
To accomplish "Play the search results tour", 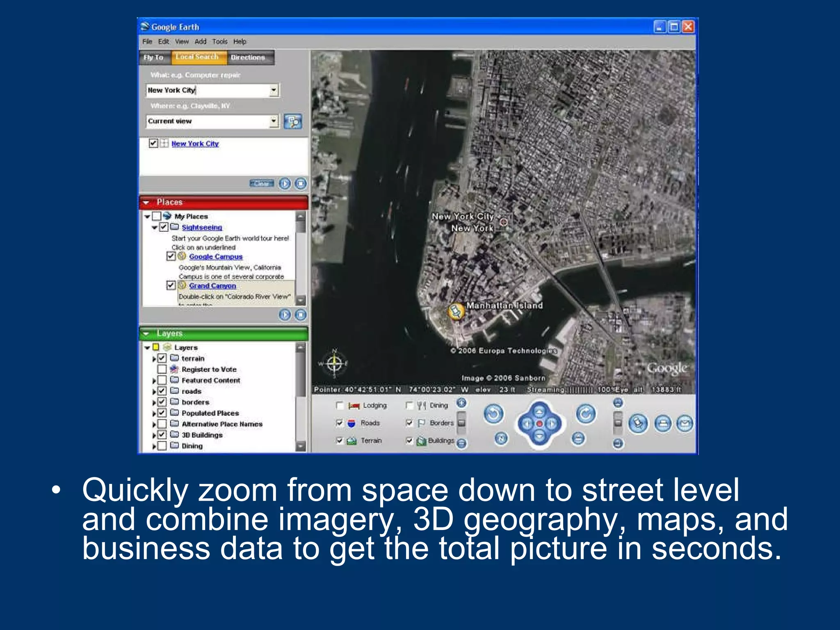I will [285, 183].
